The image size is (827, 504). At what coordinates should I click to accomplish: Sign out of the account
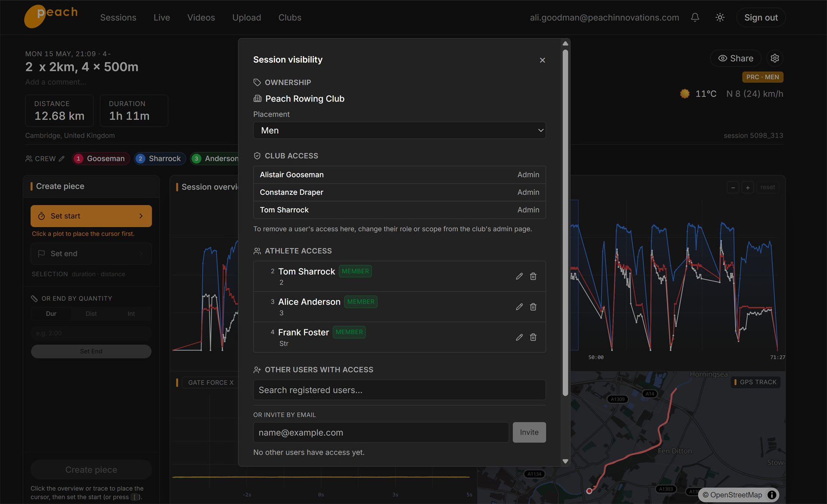pos(761,18)
